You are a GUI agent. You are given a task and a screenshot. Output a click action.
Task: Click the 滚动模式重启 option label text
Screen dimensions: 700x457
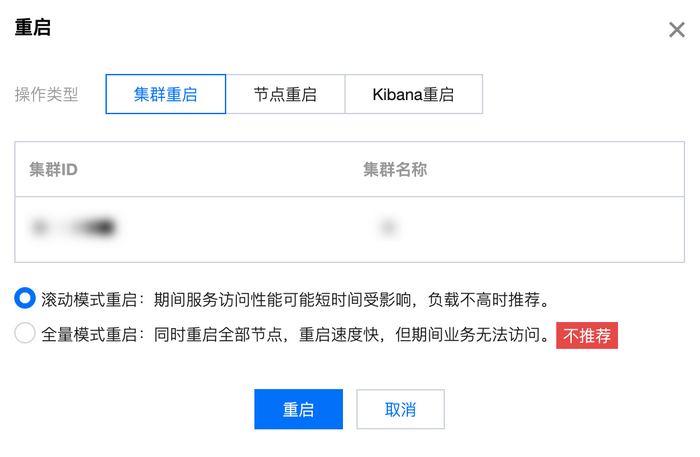pyautogui.click(x=91, y=299)
